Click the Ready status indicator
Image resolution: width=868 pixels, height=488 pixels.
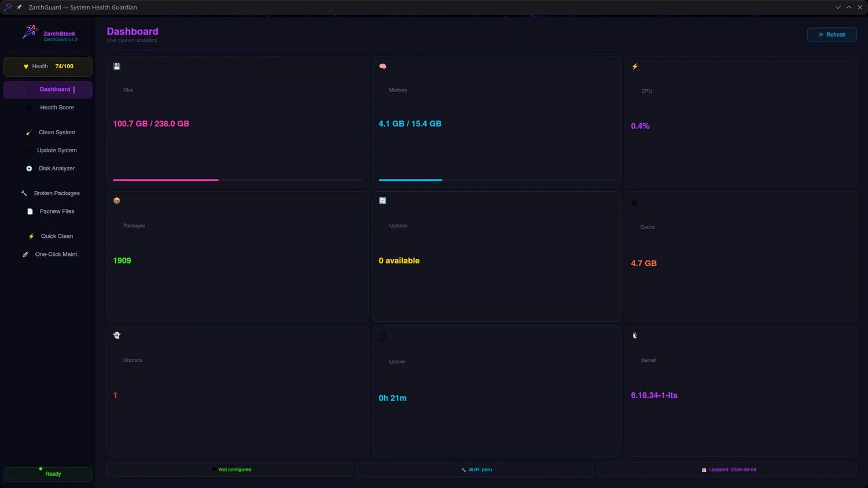pos(48,474)
